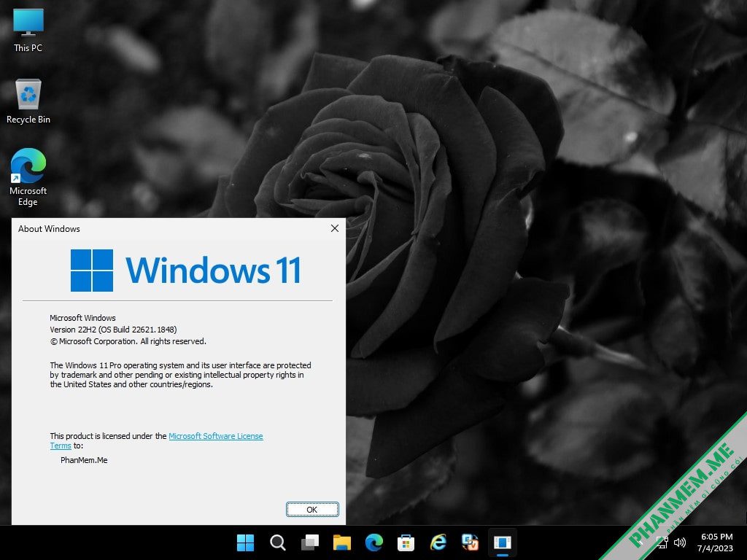Open the volume speaker tray icon
This screenshot has height=560, width=747.
pyautogui.click(x=680, y=542)
